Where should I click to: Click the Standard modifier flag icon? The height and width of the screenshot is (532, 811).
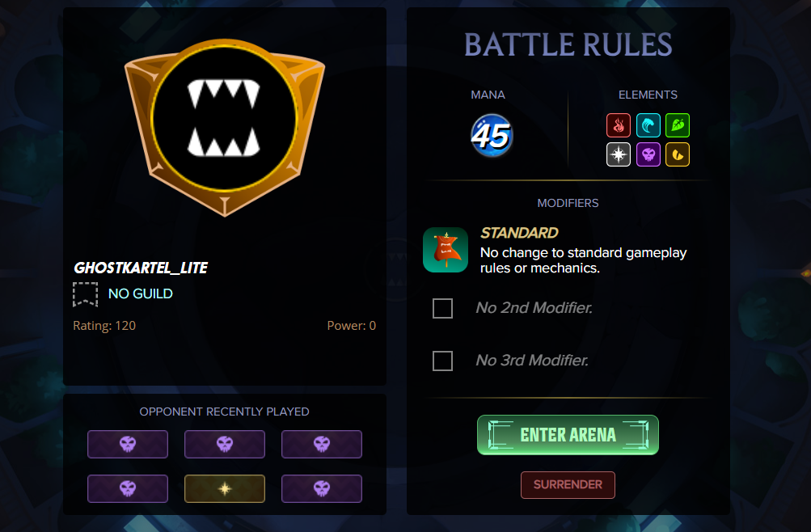pyautogui.click(x=446, y=250)
